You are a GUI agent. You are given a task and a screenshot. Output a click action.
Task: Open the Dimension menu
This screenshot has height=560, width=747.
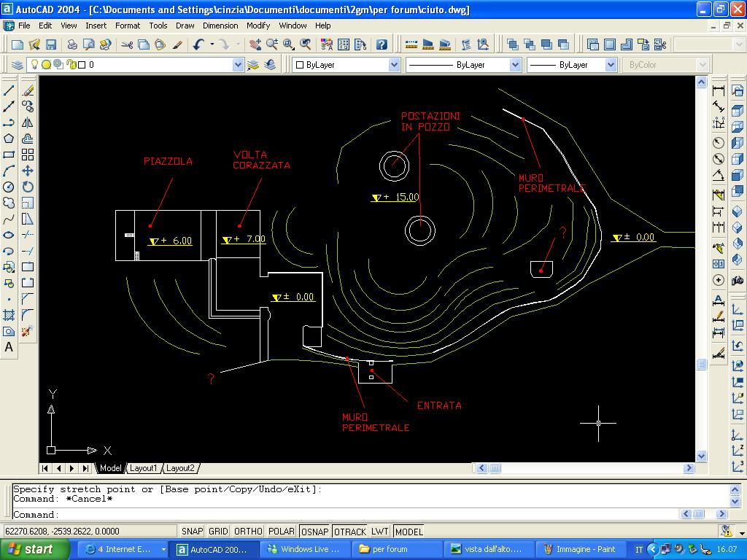pyautogui.click(x=220, y=26)
